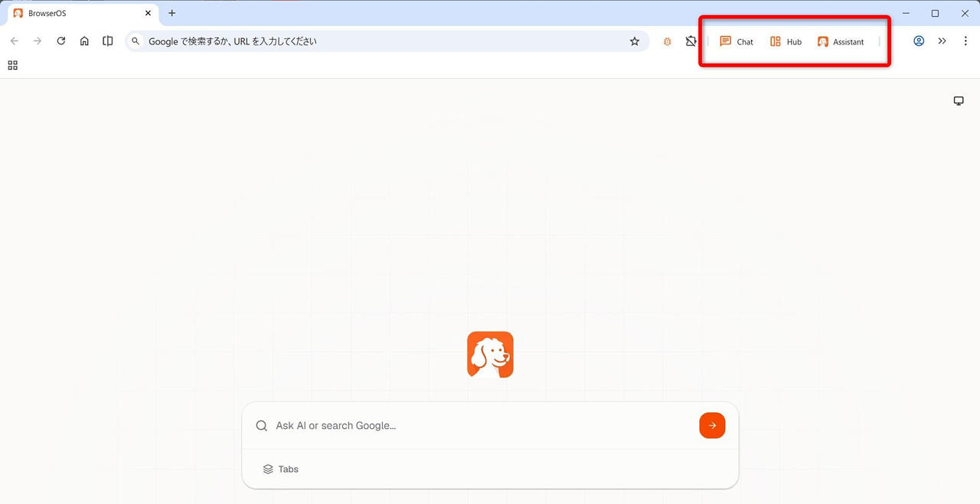The height and width of the screenshot is (504, 980).
Task: Expand the hidden toolbar items chevron
Action: point(942,41)
